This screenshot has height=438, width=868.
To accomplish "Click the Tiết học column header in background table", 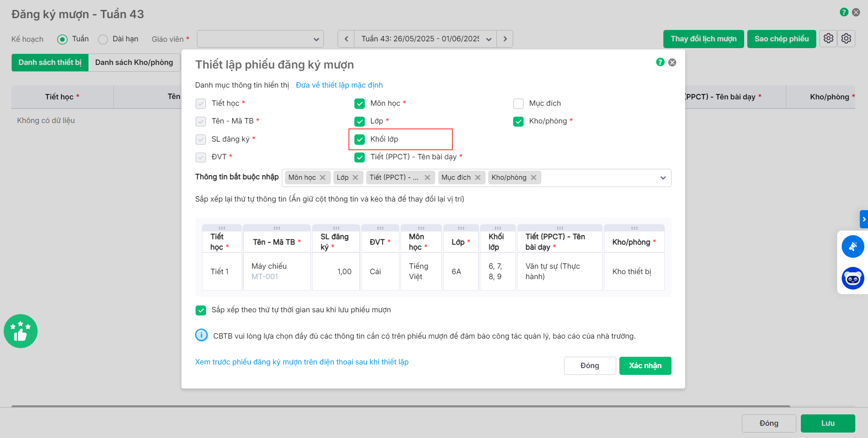I will click(x=62, y=97).
